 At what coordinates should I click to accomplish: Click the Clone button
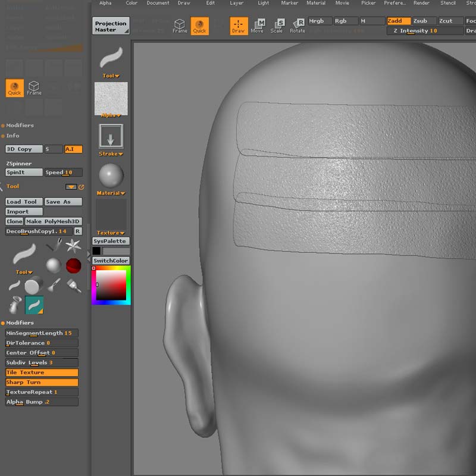[14, 221]
